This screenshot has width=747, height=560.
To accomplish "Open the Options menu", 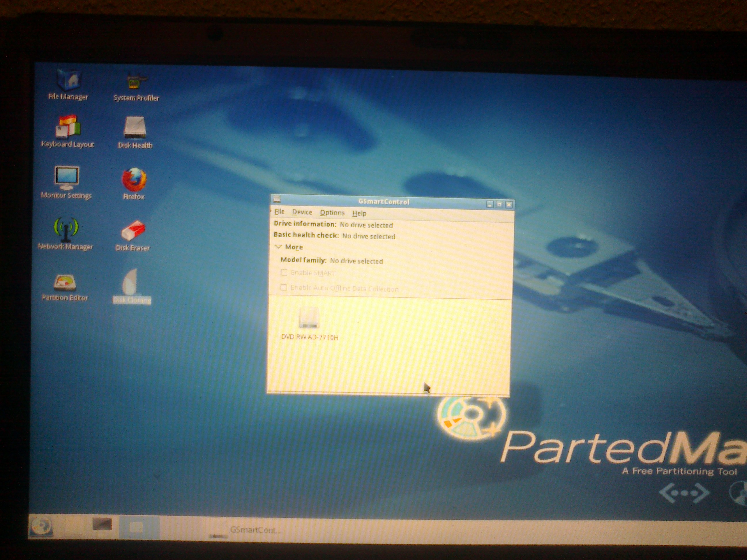I will pyautogui.click(x=332, y=213).
